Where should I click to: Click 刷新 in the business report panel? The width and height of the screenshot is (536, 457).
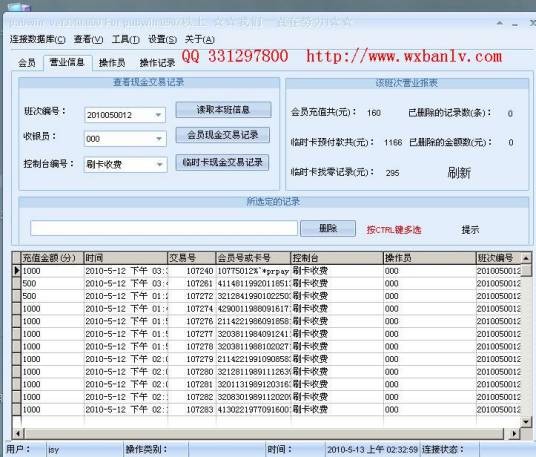tap(459, 173)
